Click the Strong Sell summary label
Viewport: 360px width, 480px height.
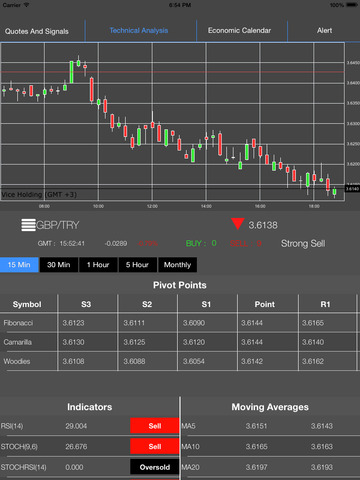(x=303, y=244)
